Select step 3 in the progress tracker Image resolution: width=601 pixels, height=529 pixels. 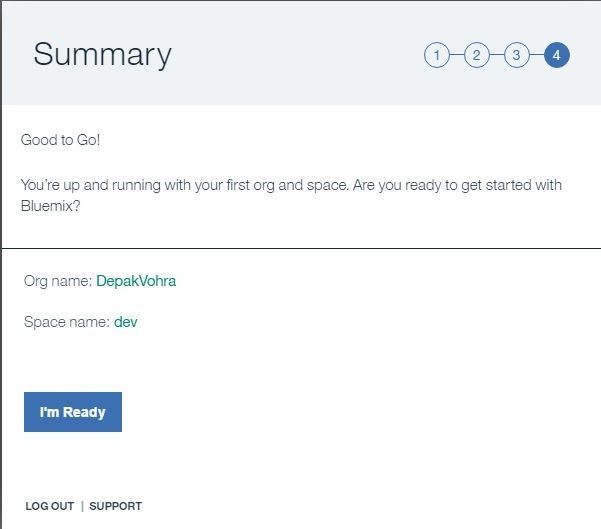pos(516,55)
